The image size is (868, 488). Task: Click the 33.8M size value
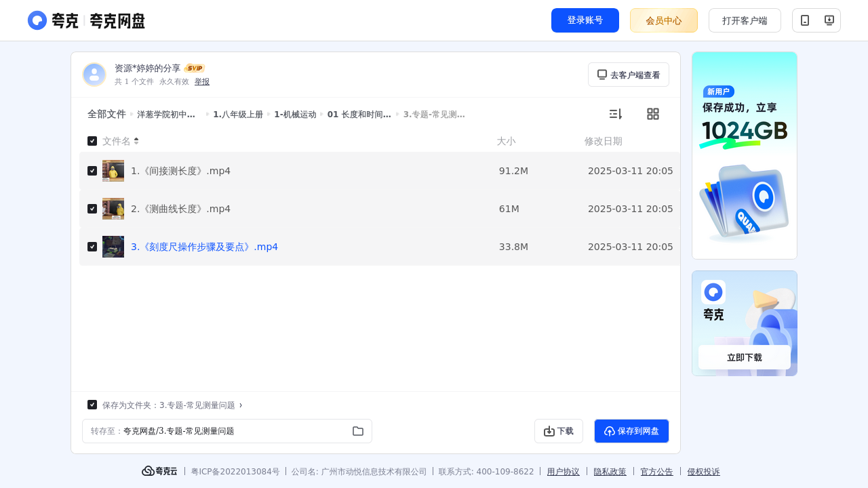(x=513, y=247)
